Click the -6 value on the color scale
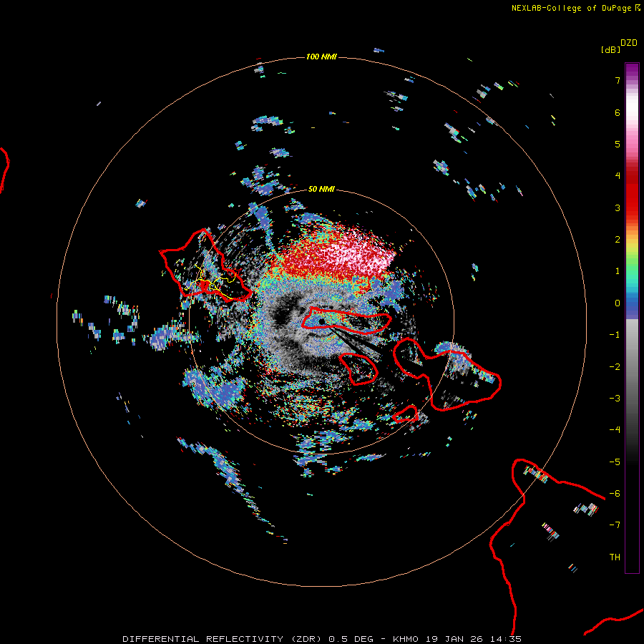This screenshot has width=644, height=644. point(615,494)
